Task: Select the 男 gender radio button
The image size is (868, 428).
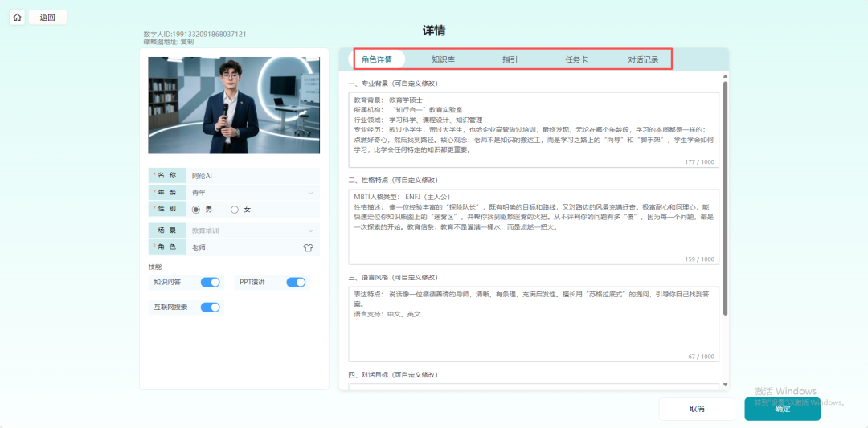Action: (x=195, y=210)
